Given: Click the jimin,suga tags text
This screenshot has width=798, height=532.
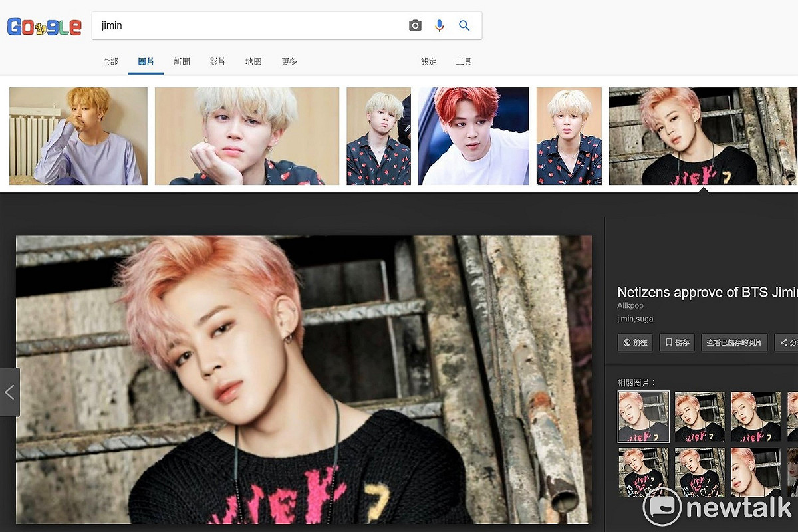Looking at the screenshot, I should [635, 319].
